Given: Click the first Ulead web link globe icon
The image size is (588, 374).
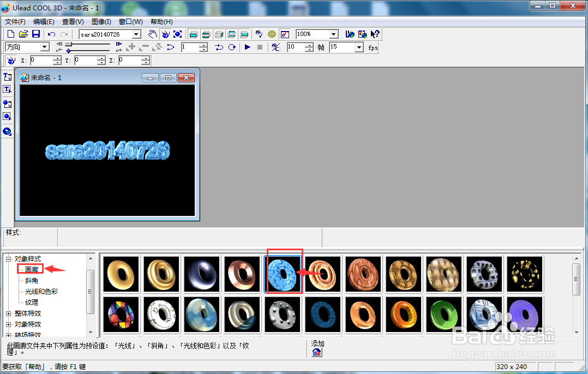Looking at the screenshot, I should [x=350, y=34].
